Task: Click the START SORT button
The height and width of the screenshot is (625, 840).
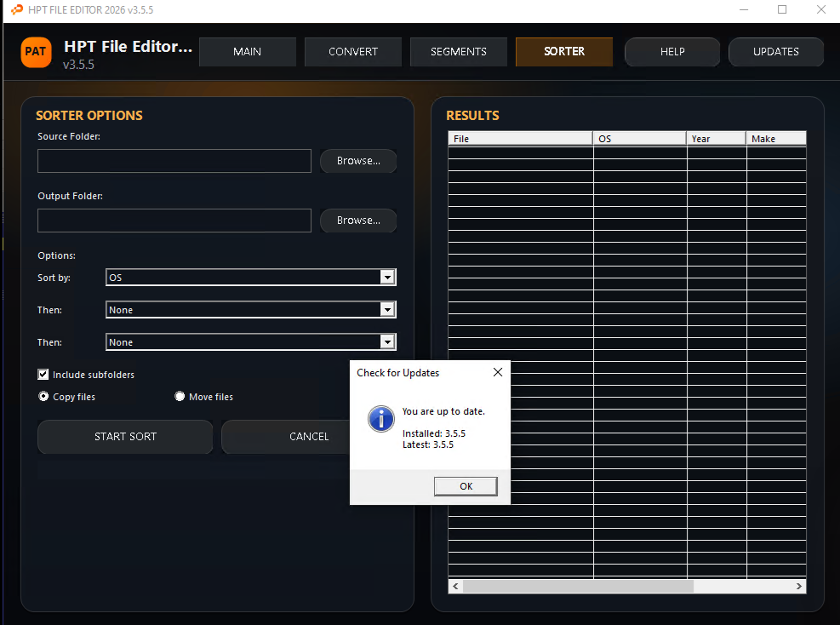Action: click(125, 437)
